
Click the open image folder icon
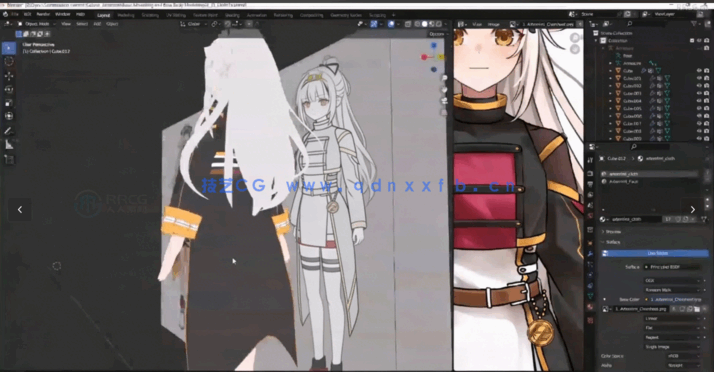coord(697,309)
